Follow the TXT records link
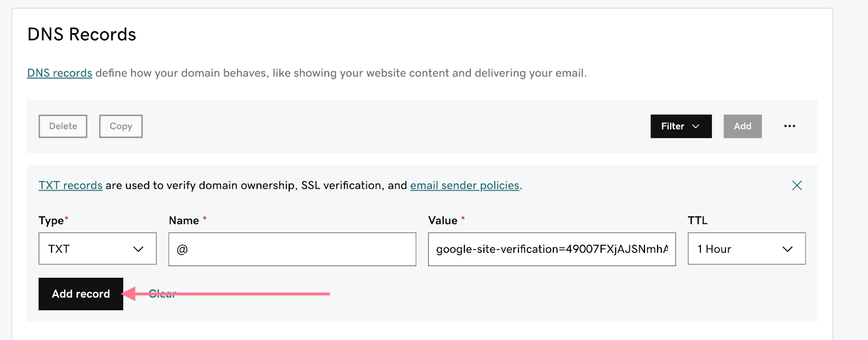This screenshot has width=868, height=340. 71,185
